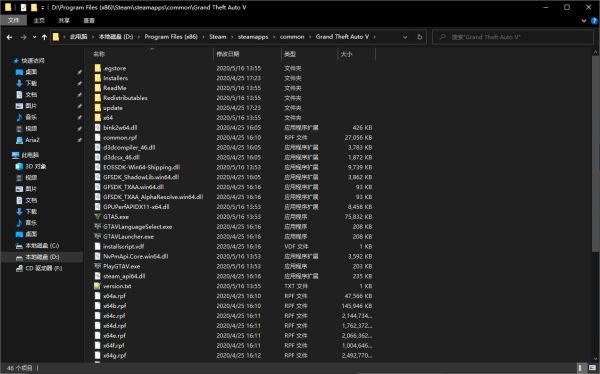Viewport: 600px width, 374px height.
Task: Click the Back navigation arrow
Action: pyautogui.click(x=10, y=37)
